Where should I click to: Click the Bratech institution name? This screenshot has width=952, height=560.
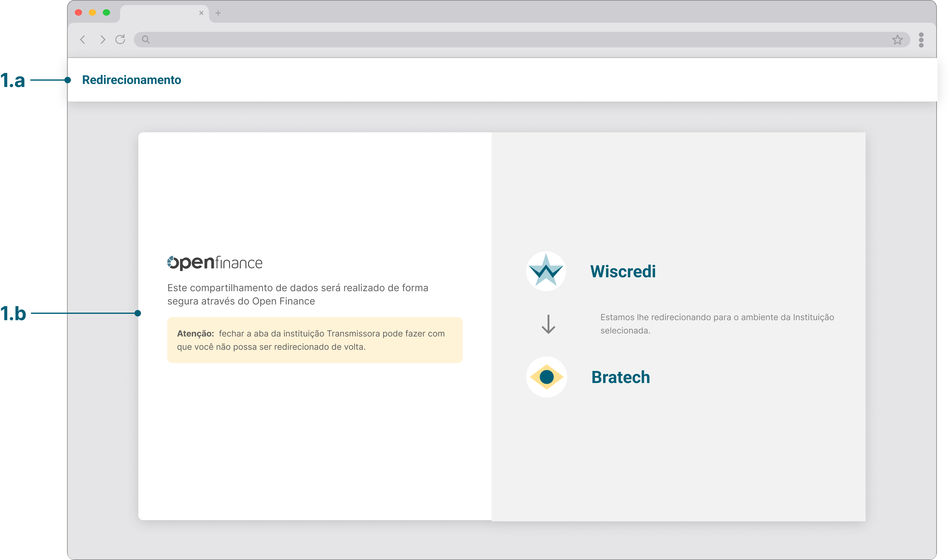tap(621, 377)
